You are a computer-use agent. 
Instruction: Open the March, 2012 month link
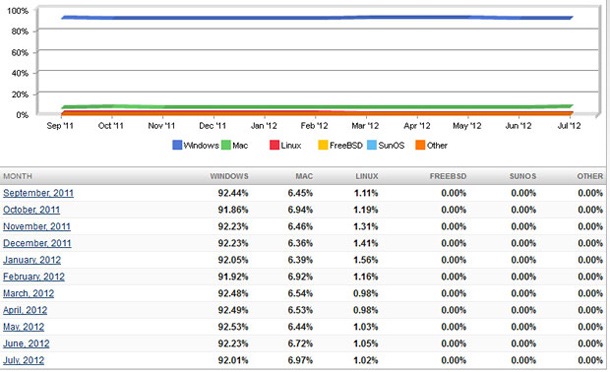pos(28,293)
